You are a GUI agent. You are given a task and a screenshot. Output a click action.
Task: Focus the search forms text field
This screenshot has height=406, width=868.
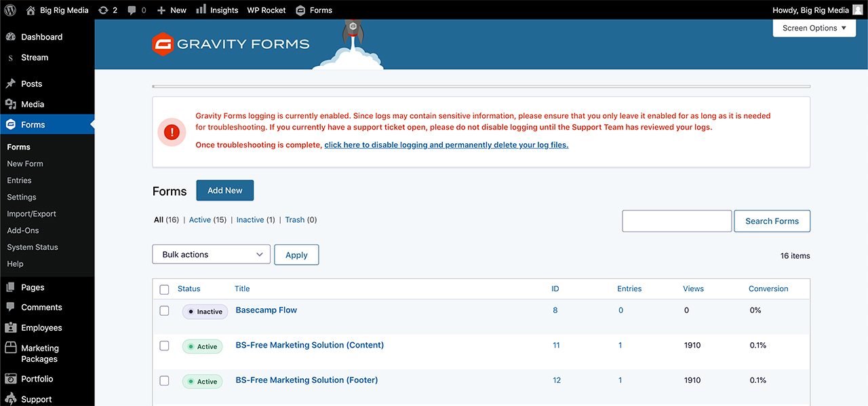pos(677,221)
